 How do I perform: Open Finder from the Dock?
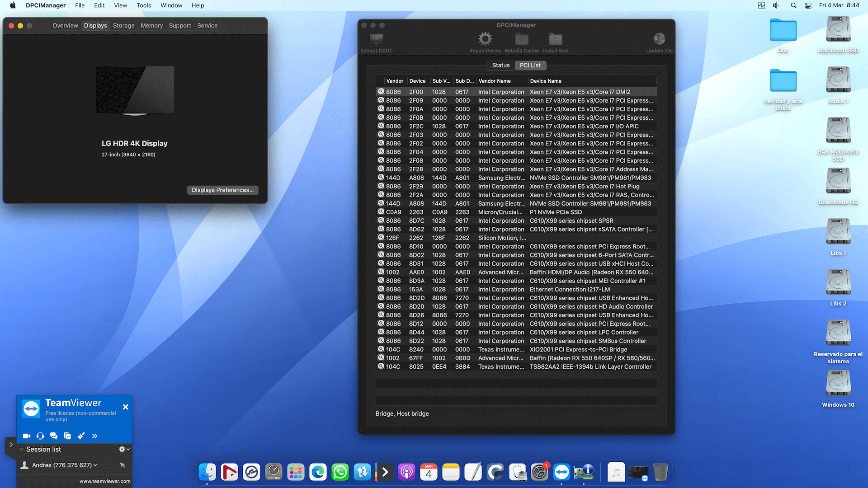208,472
